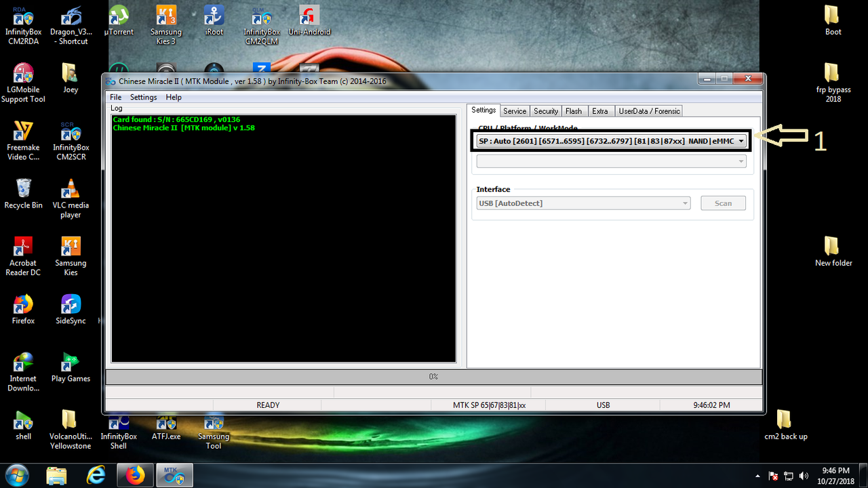Click the USB status bar cell
The width and height of the screenshot is (868, 488).
603,405
